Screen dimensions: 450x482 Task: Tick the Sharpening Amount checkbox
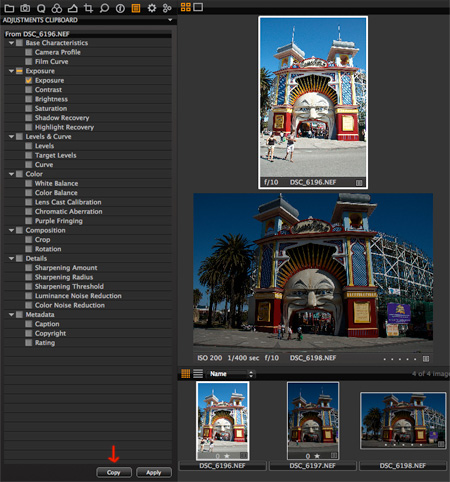click(29, 268)
